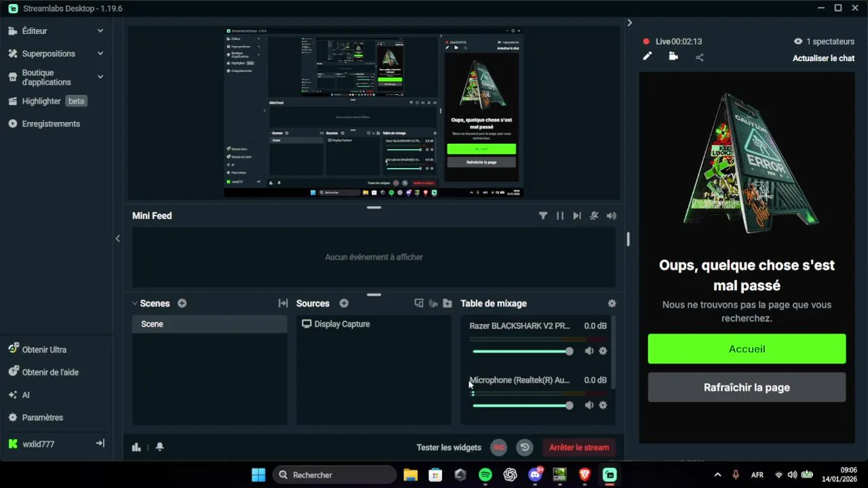Collapse the left sidebar arrow
The width and height of the screenshot is (868, 488).
pyautogui.click(x=118, y=238)
